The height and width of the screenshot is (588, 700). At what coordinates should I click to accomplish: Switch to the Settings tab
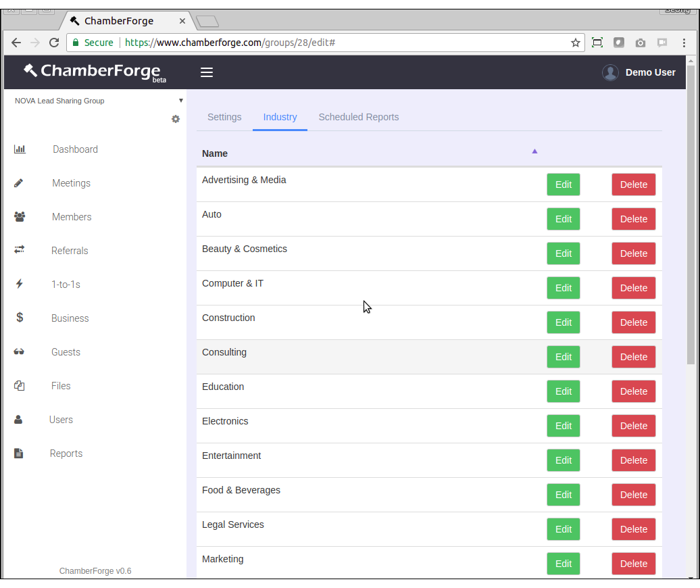click(224, 117)
